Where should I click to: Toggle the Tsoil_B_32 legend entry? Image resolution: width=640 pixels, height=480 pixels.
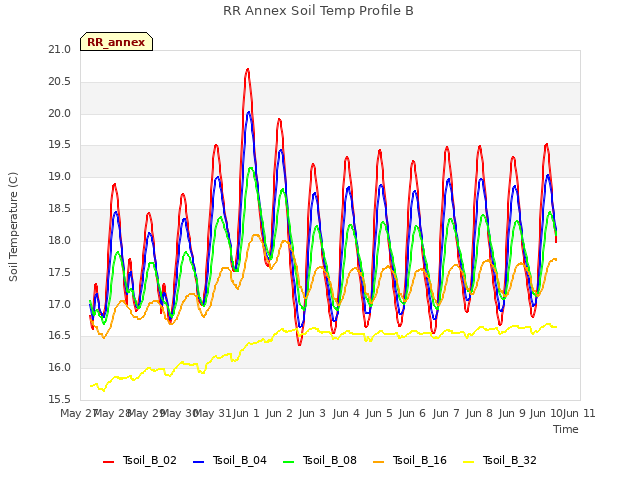point(500,460)
